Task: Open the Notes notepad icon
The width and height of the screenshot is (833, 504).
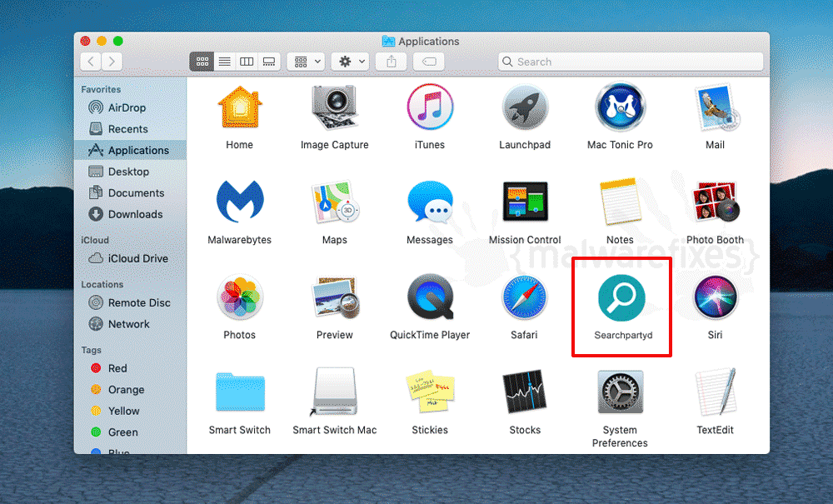Action: pos(620,202)
